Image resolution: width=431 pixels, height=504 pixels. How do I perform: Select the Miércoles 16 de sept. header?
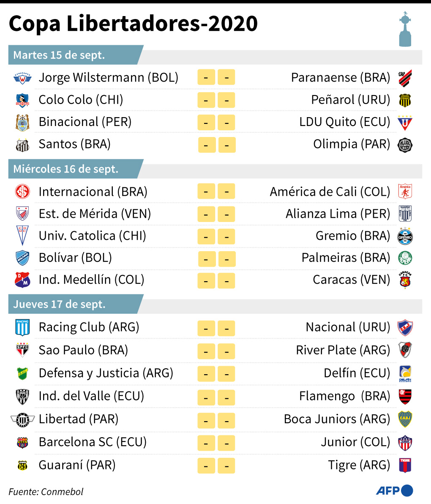click(66, 169)
